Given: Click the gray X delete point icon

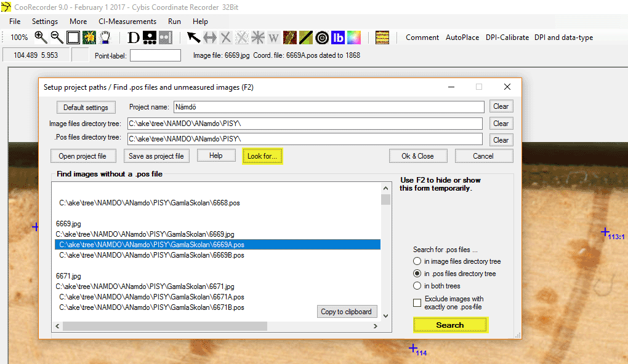Looking at the screenshot, I should pyautogui.click(x=225, y=38).
